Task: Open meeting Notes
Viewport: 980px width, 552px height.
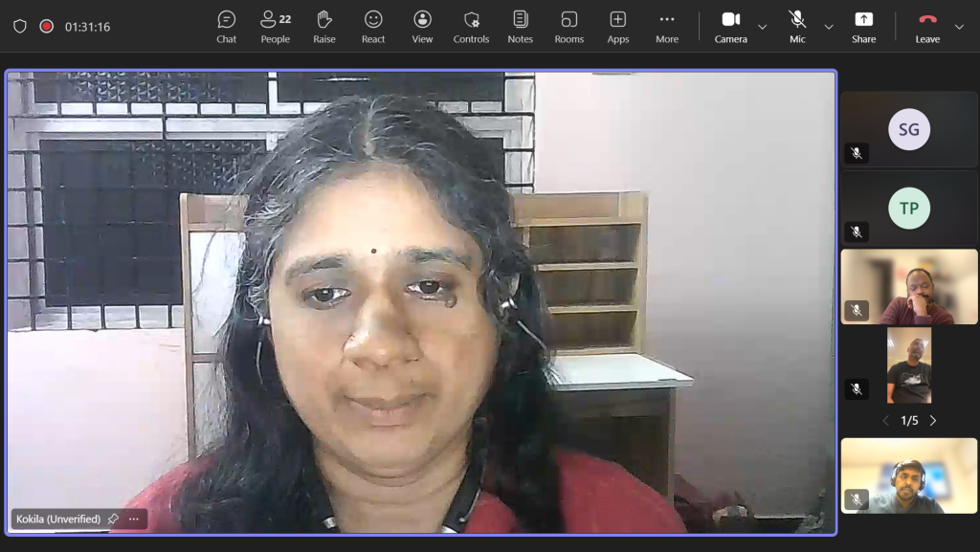Action: (520, 27)
